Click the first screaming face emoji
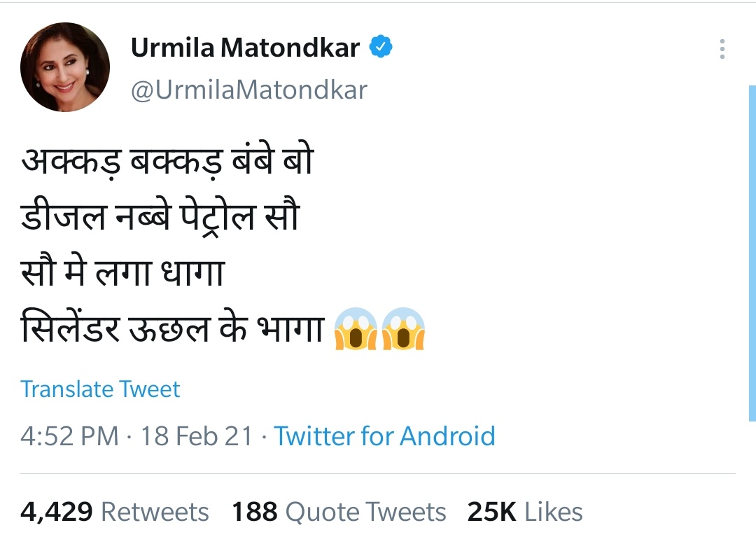Image resolution: width=756 pixels, height=537 pixels. click(x=356, y=328)
